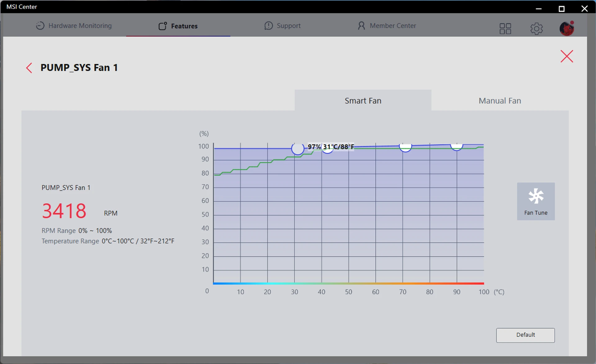Click the Hardware Monitoring gauge icon

pos(40,26)
